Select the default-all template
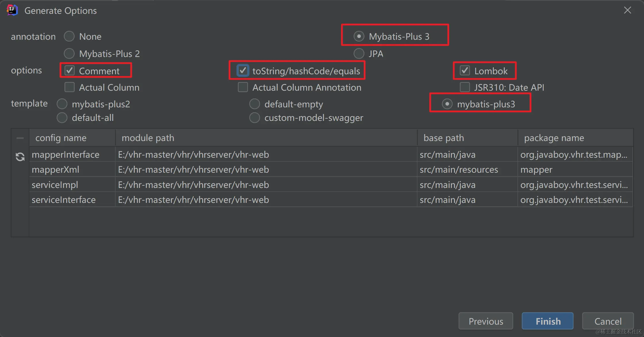Image resolution: width=644 pixels, height=337 pixels. [x=62, y=118]
